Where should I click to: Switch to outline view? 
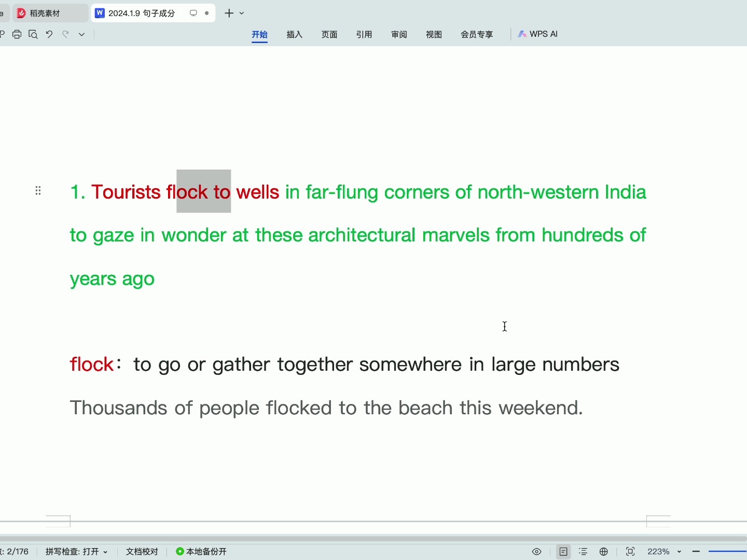coord(584,552)
